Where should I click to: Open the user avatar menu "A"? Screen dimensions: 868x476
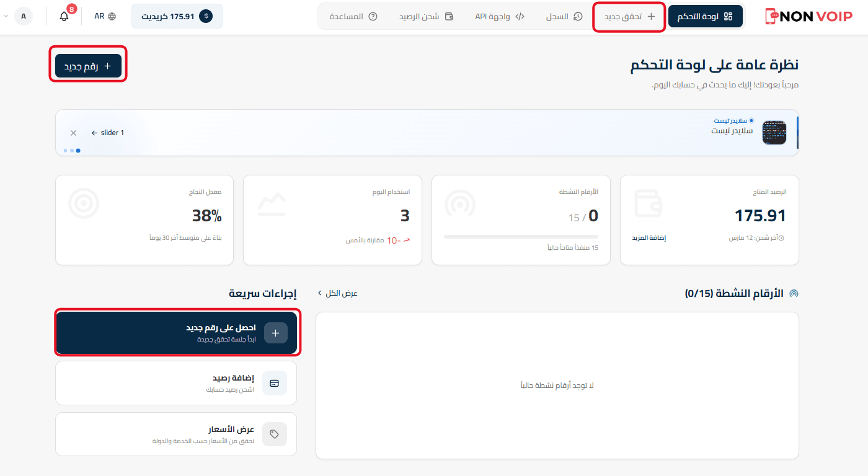point(23,16)
